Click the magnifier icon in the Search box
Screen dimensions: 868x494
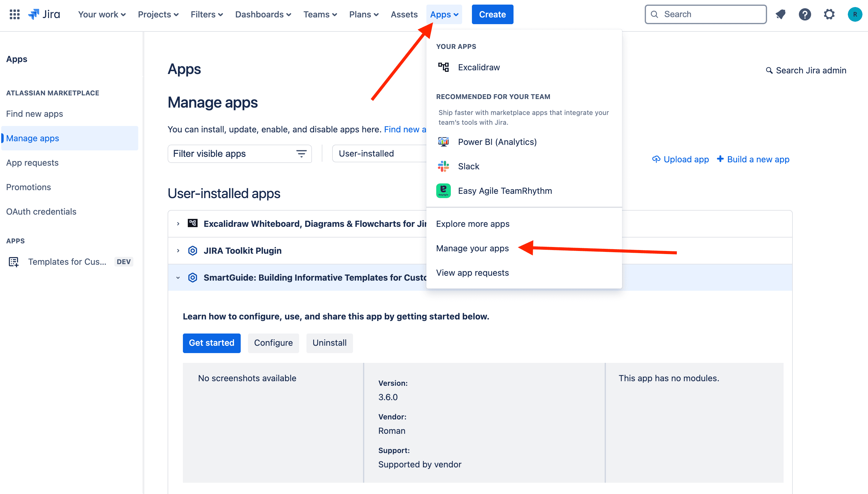(654, 14)
